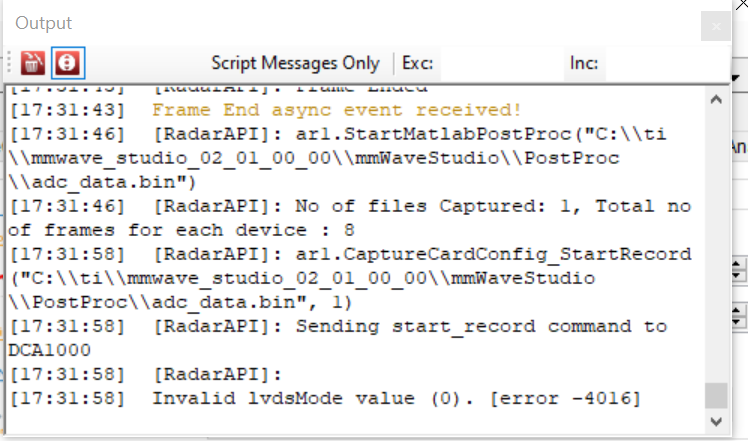Click the orange Frame End async event line
Screen dimensions: 748x441
(x=336, y=109)
